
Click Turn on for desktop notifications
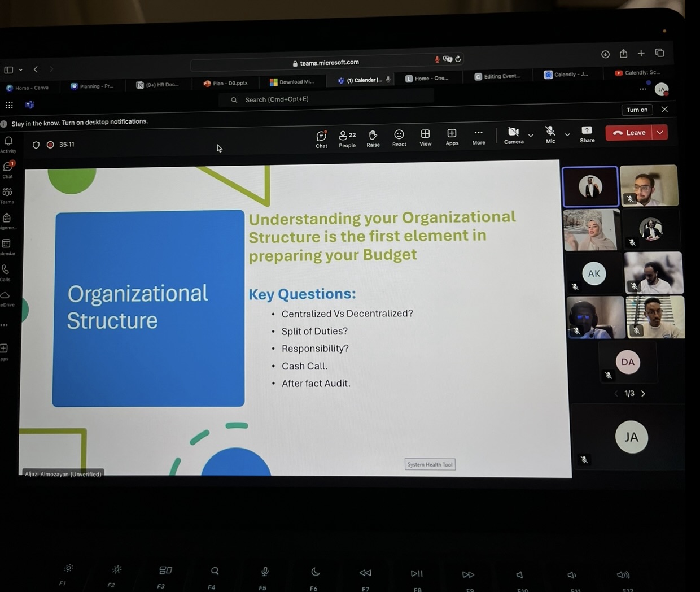[x=637, y=110]
